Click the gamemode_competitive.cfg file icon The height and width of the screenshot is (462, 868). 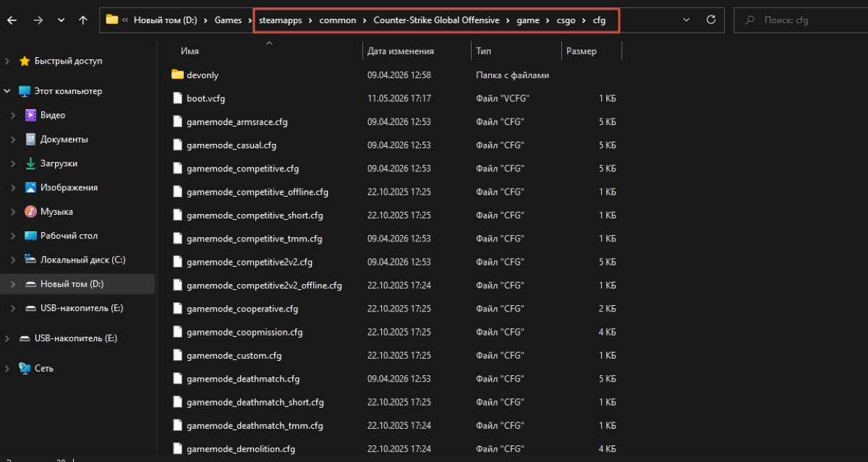point(178,168)
